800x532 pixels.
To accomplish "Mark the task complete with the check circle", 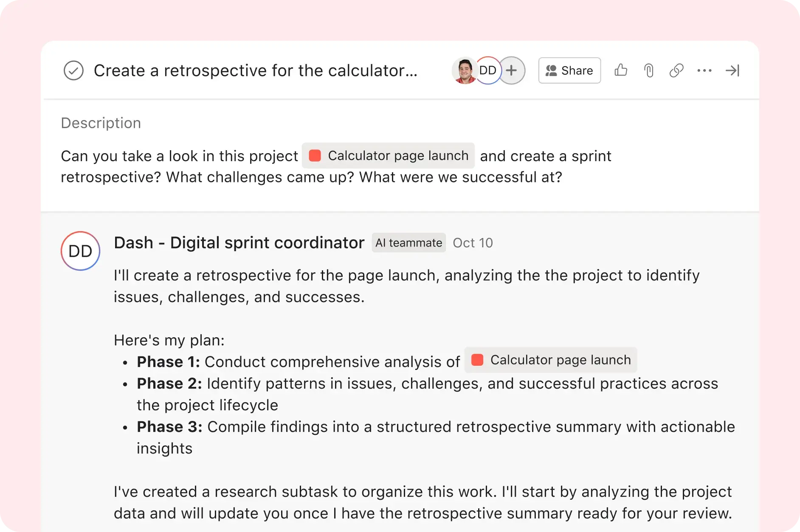I will click(x=73, y=70).
